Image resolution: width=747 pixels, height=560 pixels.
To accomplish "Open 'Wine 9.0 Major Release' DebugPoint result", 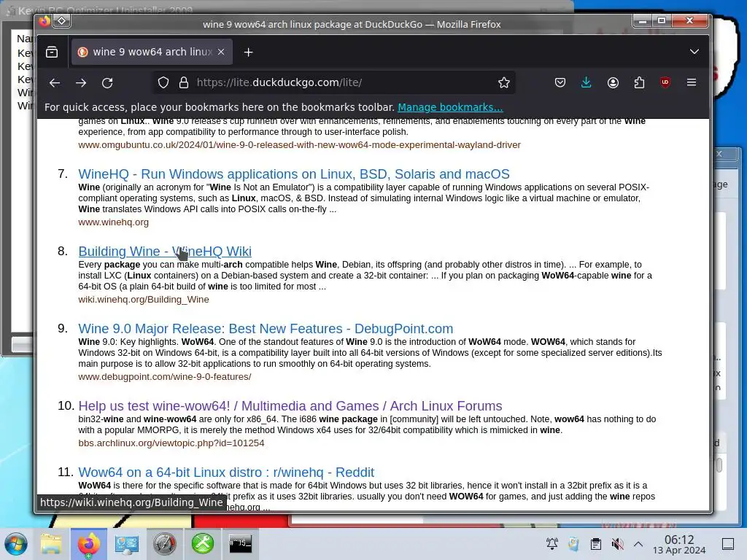I will (266, 329).
